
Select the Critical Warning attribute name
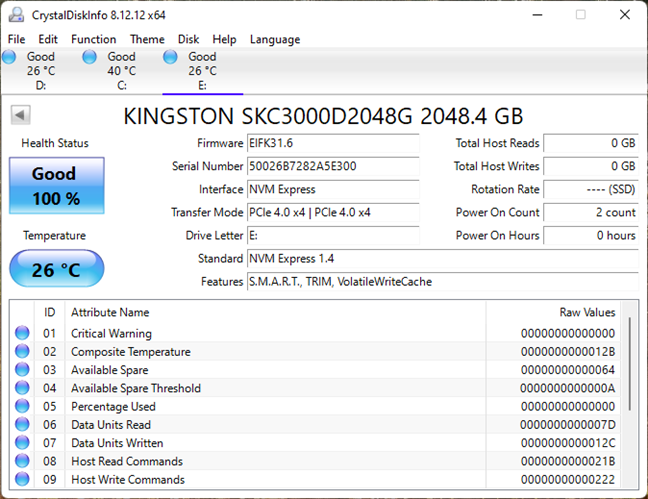(112, 333)
